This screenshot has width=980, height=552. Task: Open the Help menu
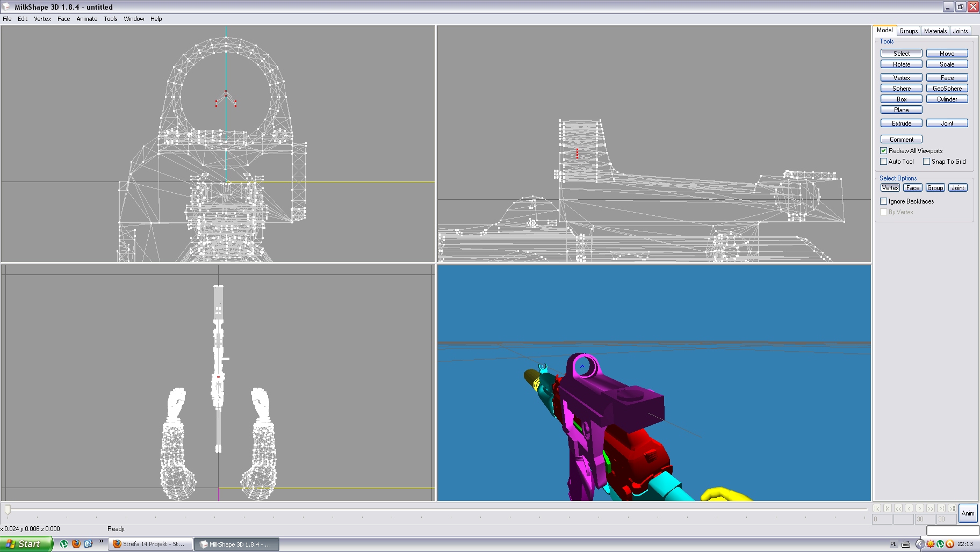(156, 19)
